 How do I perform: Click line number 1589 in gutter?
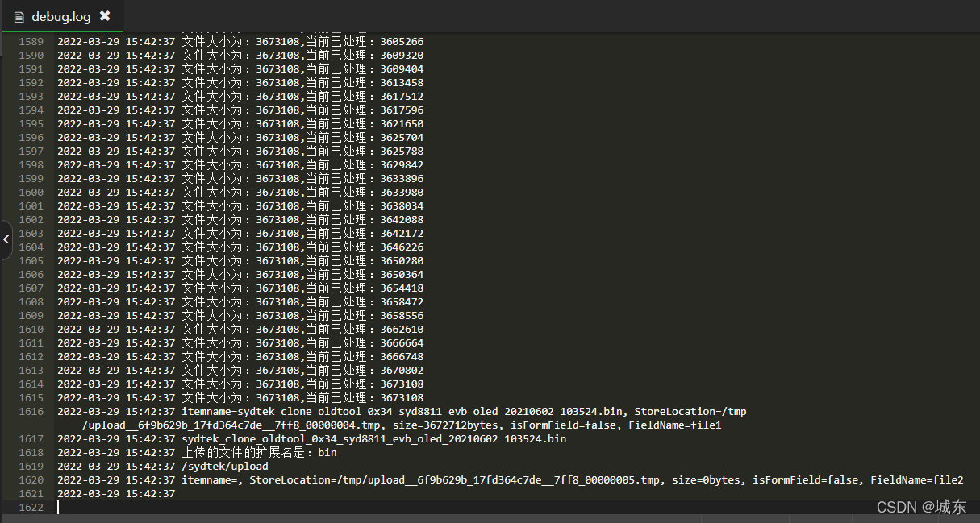(x=31, y=42)
